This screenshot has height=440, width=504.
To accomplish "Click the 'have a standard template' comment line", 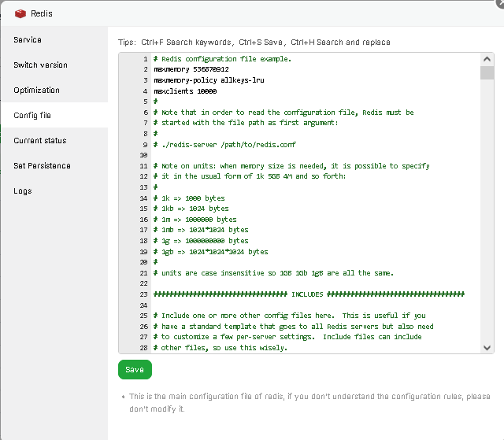I will pos(294,327).
